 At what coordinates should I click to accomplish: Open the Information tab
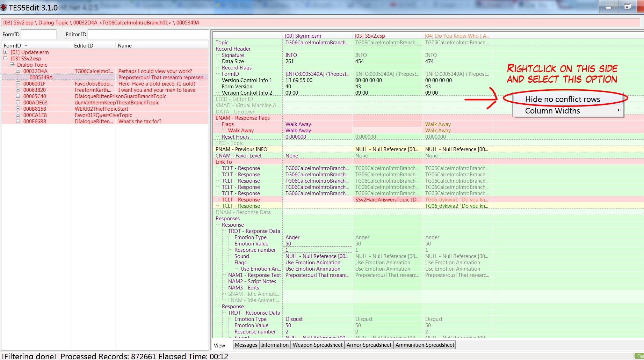[275, 345]
